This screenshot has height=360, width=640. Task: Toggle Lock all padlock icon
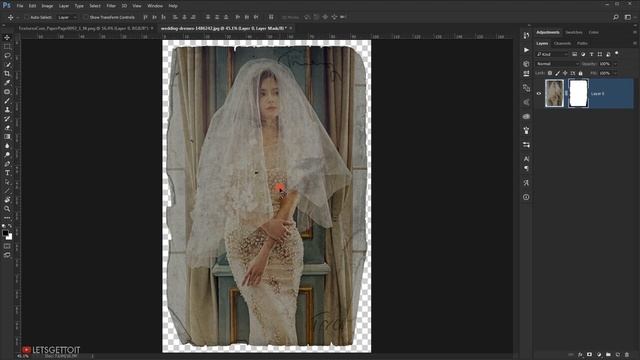[x=580, y=73]
